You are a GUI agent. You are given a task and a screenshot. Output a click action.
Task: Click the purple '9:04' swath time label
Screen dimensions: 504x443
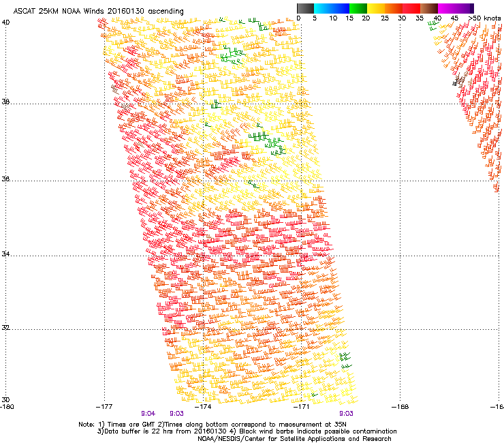[148, 414]
